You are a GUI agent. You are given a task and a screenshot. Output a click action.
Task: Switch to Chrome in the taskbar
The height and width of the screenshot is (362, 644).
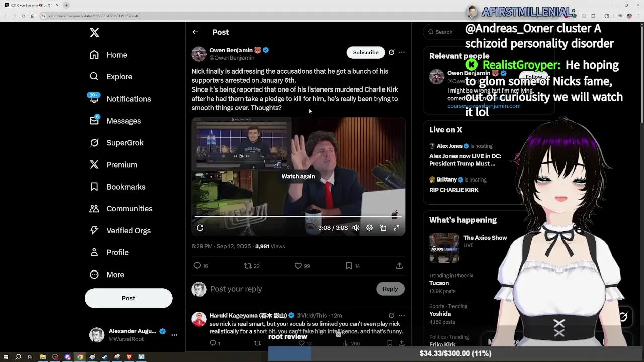coord(79,357)
